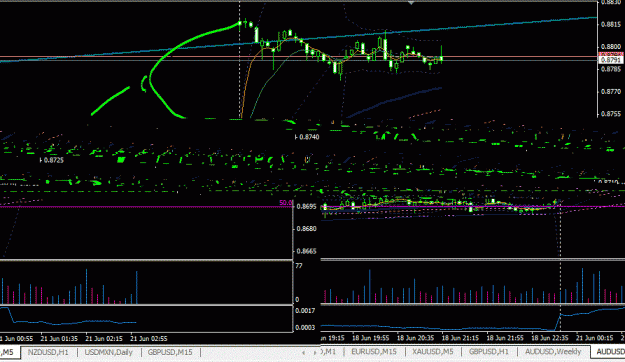Open the XAUUSD,M5 chart tab
Screen dimensions: 625x362
432,352
